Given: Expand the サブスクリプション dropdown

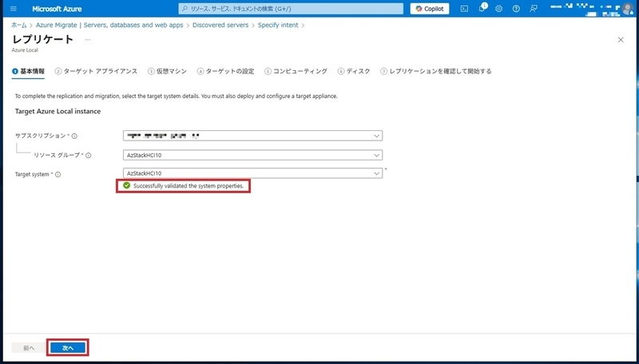Looking at the screenshot, I should [x=252, y=136].
